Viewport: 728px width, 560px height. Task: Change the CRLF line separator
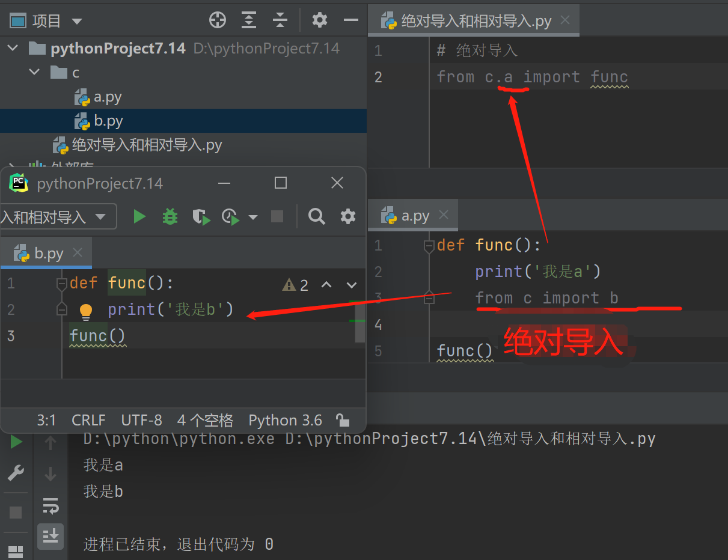pos(88,420)
